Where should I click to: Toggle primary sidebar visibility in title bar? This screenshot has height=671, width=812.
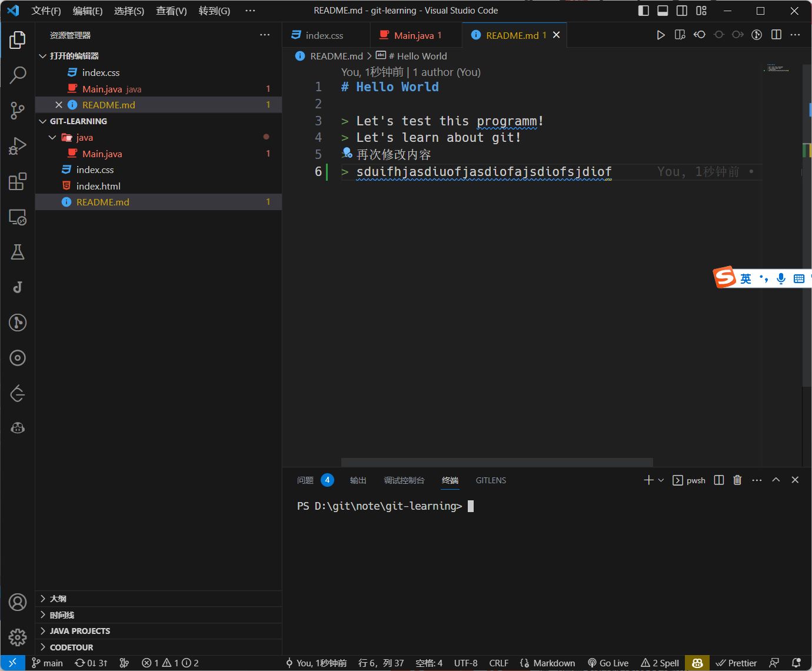[x=644, y=11]
